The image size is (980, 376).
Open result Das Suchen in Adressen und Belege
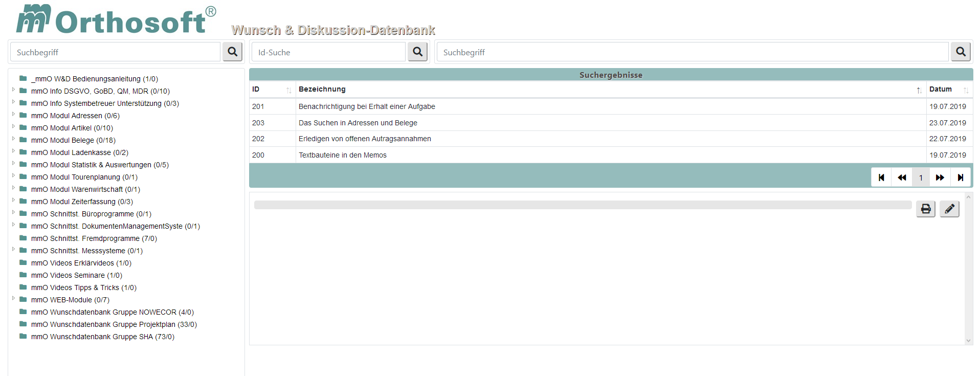tap(358, 123)
